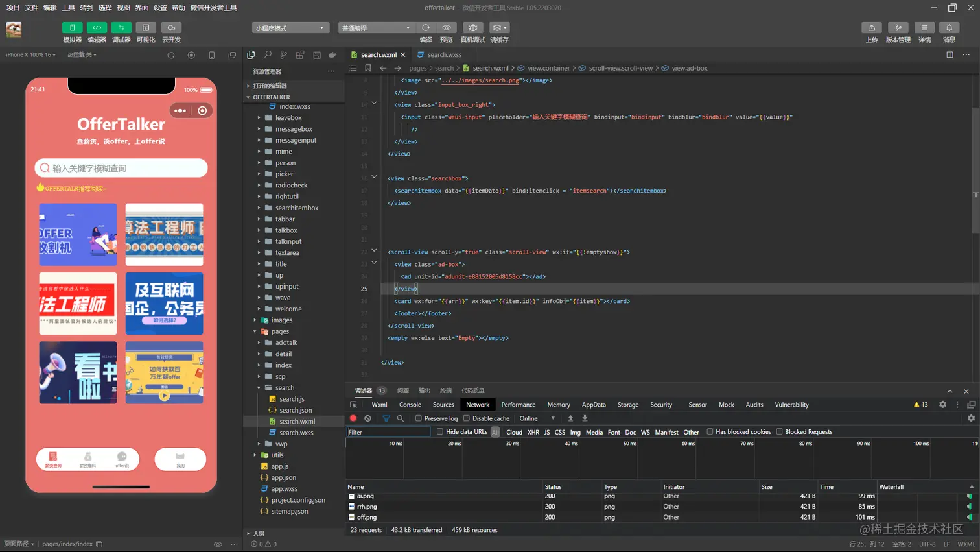Open the network throttling Online dropdown
The width and height of the screenshot is (980, 552).
(x=537, y=418)
